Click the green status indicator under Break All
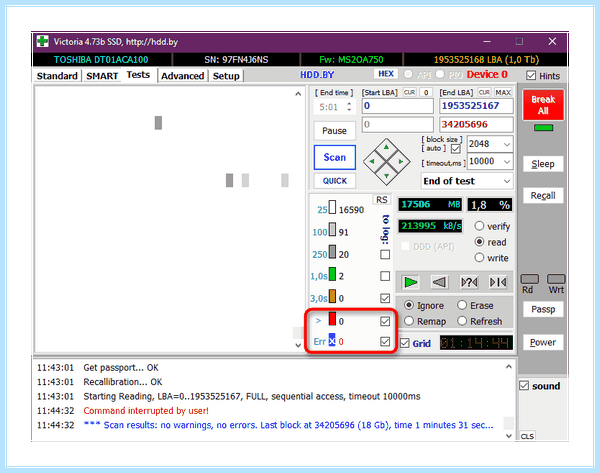Viewport: 600px width, 473px height. [543, 128]
